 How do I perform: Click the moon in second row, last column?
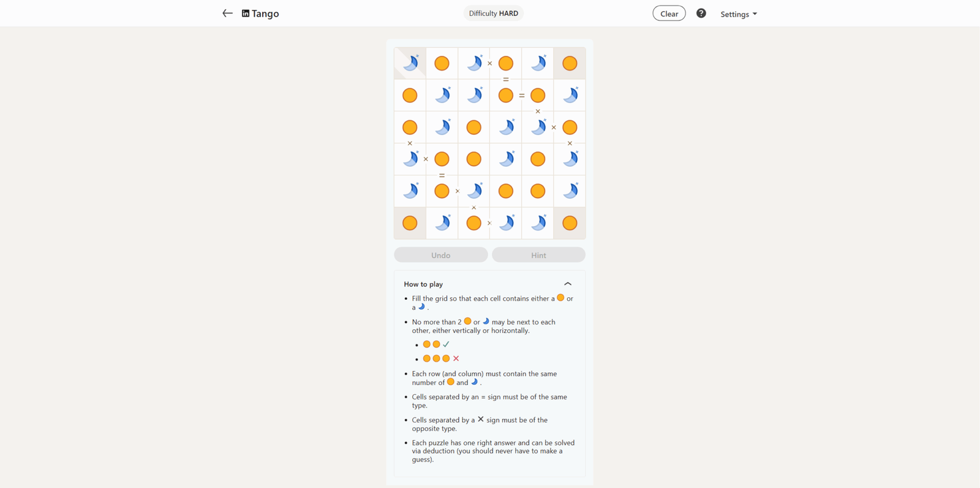click(x=570, y=95)
